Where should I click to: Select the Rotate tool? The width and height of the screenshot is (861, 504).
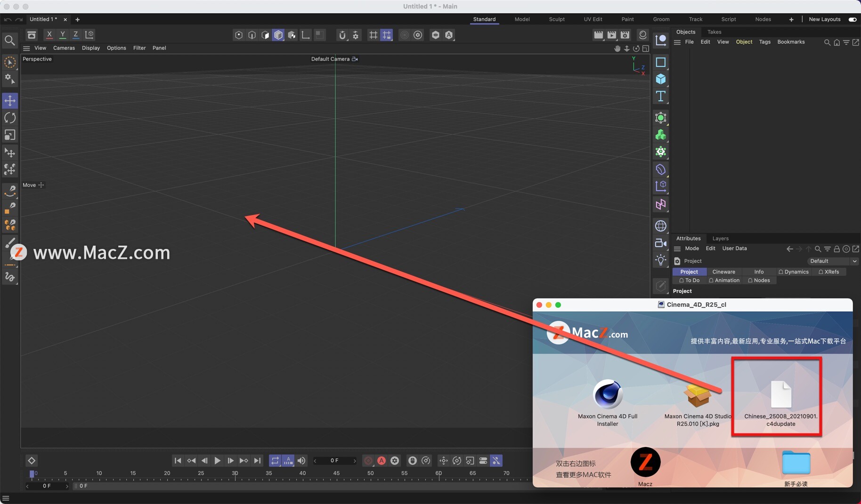point(10,118)
